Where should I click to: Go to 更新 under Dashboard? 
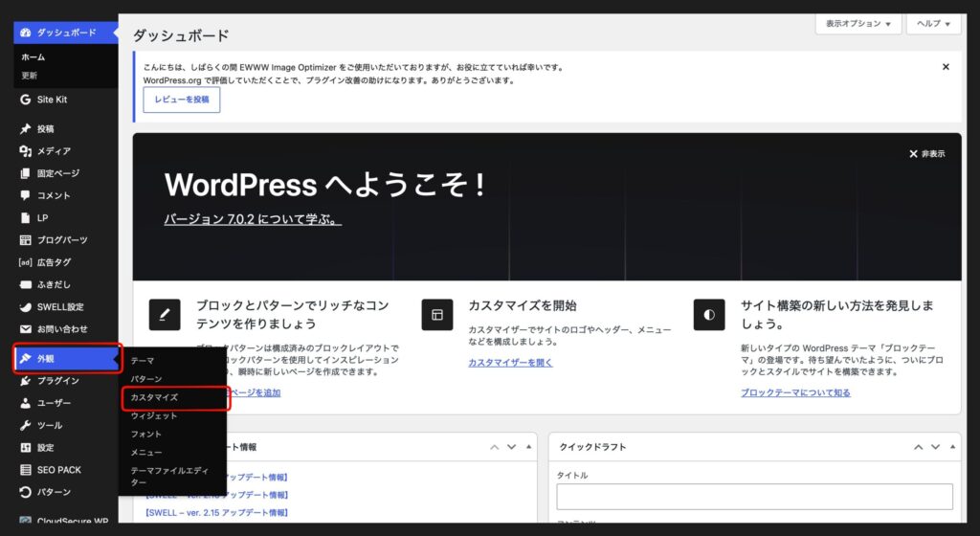pos(30,76)
